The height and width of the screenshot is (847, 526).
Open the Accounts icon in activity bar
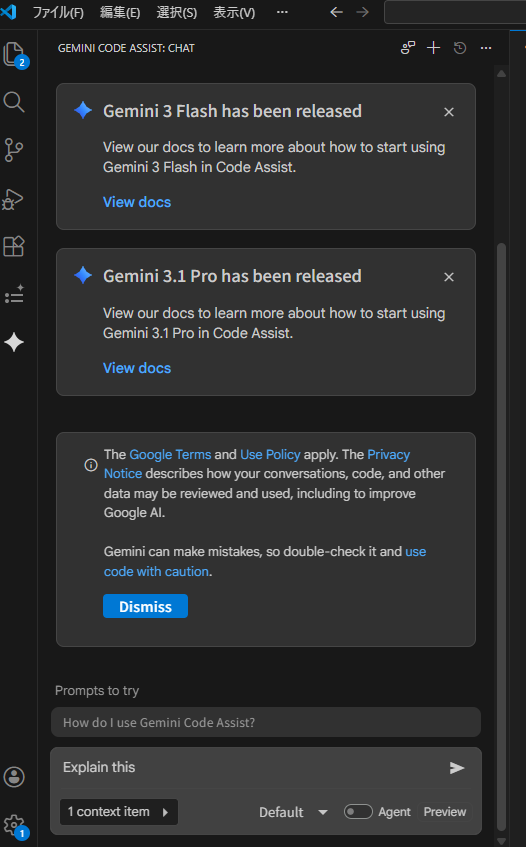14,777
